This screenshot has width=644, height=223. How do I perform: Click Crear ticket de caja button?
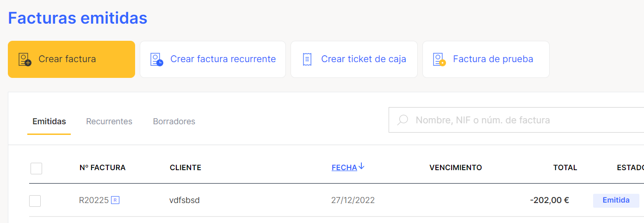click(x=354, y=59)
